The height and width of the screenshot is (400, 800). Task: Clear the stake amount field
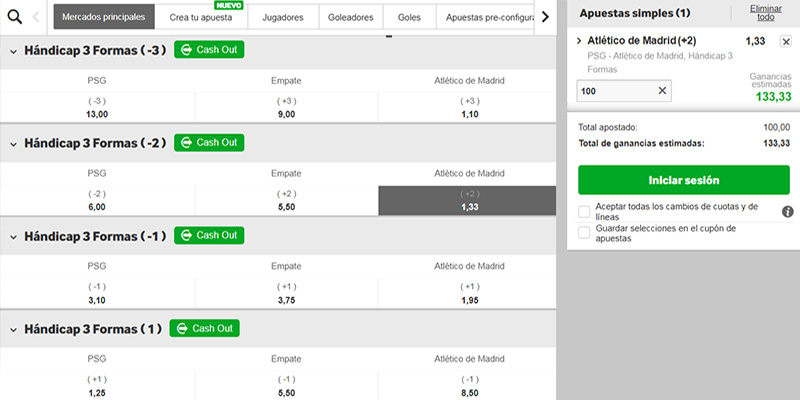pyautogui.click(x=662, y=91)
